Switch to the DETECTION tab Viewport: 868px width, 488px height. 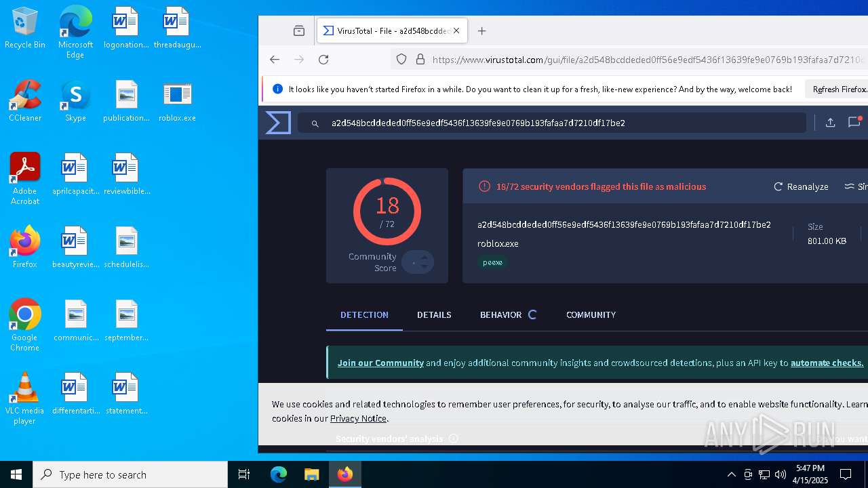click(x=364, y=314)
